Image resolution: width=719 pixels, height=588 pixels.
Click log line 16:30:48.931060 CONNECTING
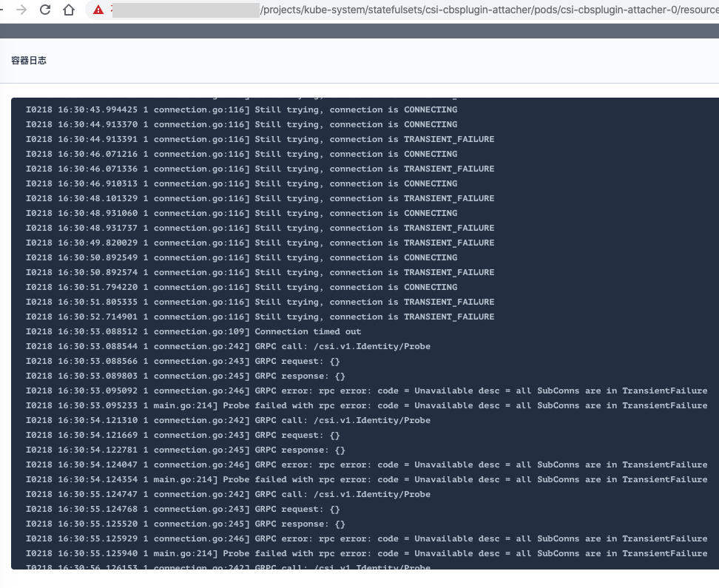click(x=241, y=213)
